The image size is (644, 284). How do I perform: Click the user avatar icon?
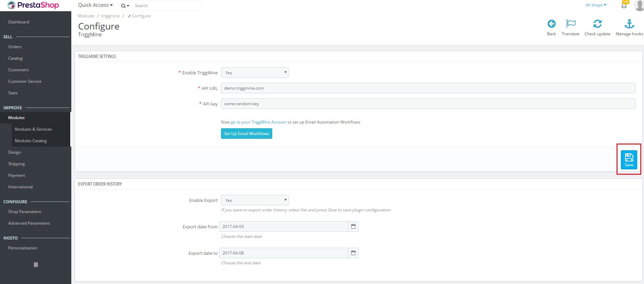point(639,5)
